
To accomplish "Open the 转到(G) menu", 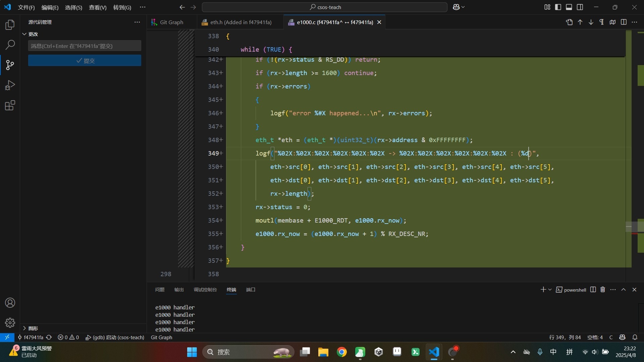I will [122, 7].
